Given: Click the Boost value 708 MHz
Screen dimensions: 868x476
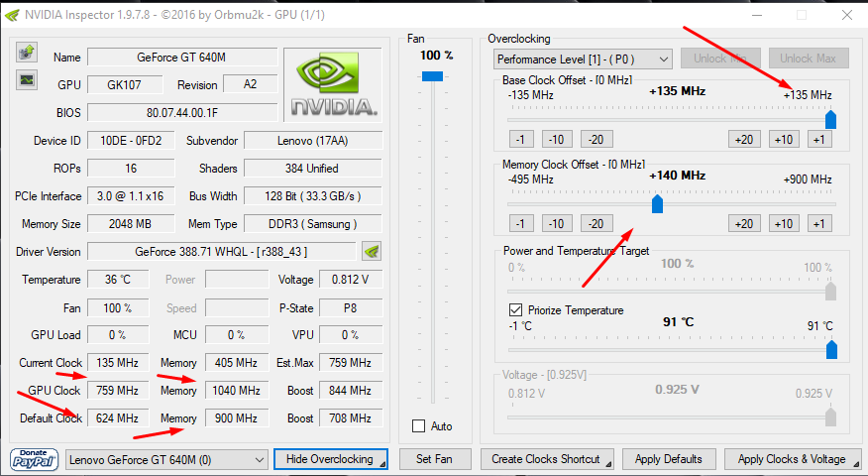Looking at the screenshot, I should click(x=351, y=417).
